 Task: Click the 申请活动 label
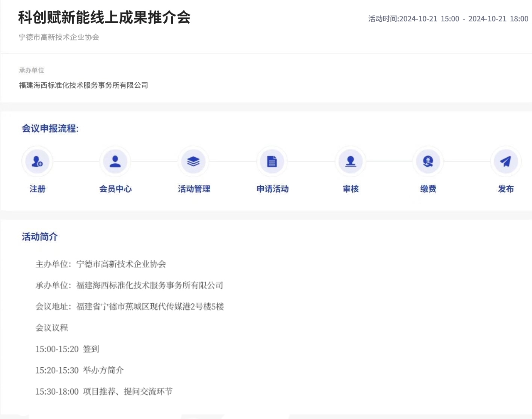pos(272,189)
